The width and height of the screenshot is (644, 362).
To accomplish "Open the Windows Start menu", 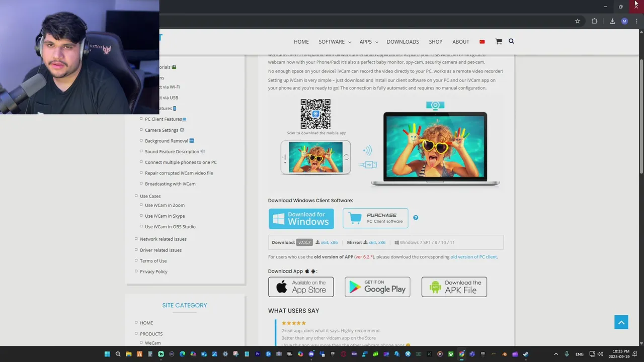I will point(107,354).
